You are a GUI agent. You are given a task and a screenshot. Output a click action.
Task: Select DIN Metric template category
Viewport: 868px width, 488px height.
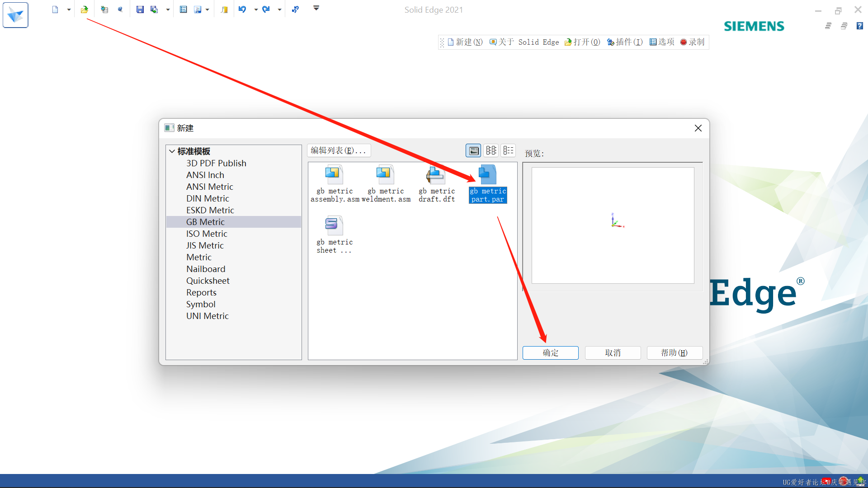(208, 198)
